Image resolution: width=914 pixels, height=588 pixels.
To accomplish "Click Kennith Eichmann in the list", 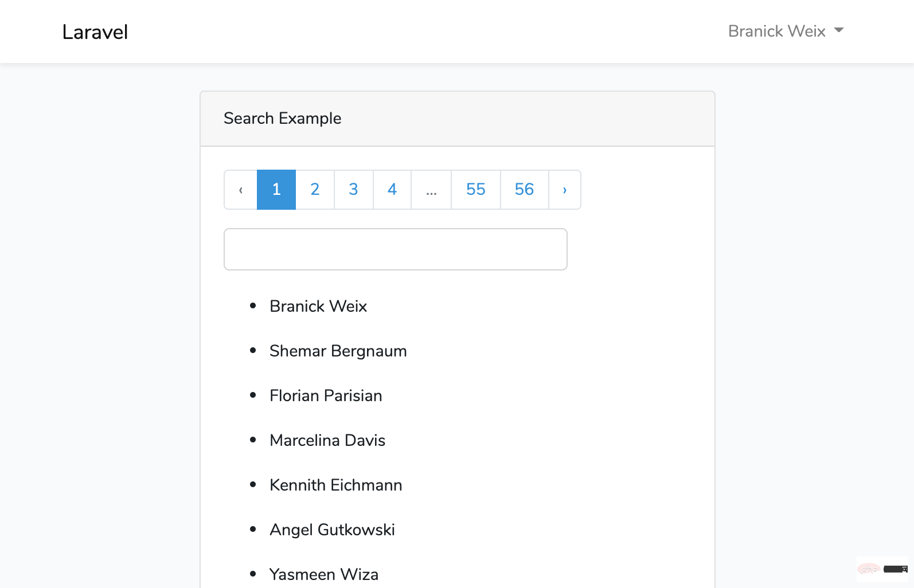I will point(335,485).
